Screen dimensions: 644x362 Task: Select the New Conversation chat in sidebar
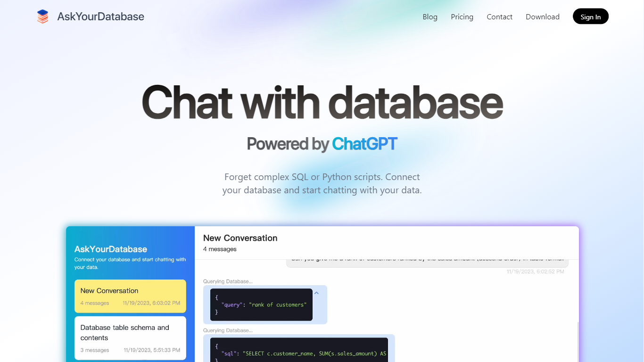pyautogui.click(x=130, y=296)
